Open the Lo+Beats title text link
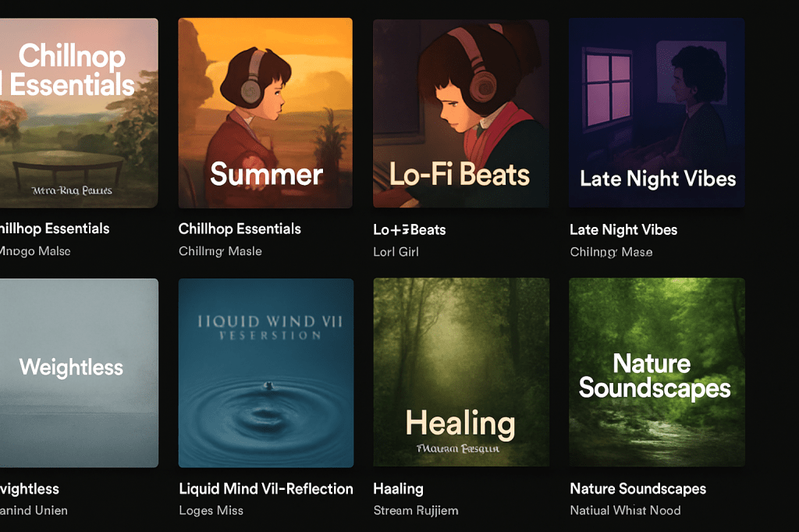The height and width of the screenshot is (532, 799). [410, 229]
